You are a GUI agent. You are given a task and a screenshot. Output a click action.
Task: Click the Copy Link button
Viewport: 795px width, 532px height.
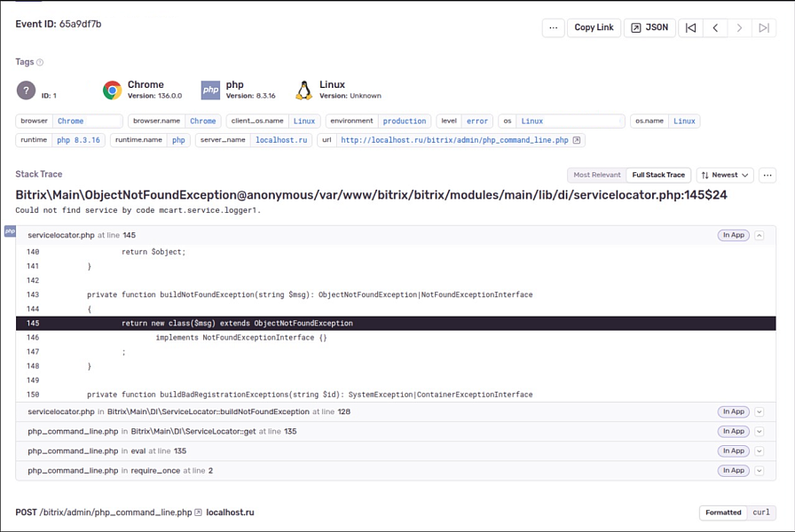click(594, 27)
